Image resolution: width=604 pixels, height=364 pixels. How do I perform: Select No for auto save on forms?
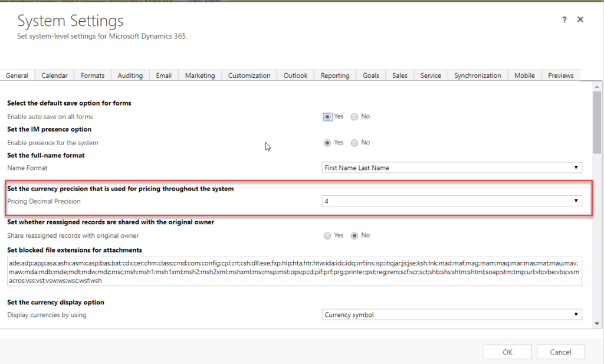coord(354,117)
